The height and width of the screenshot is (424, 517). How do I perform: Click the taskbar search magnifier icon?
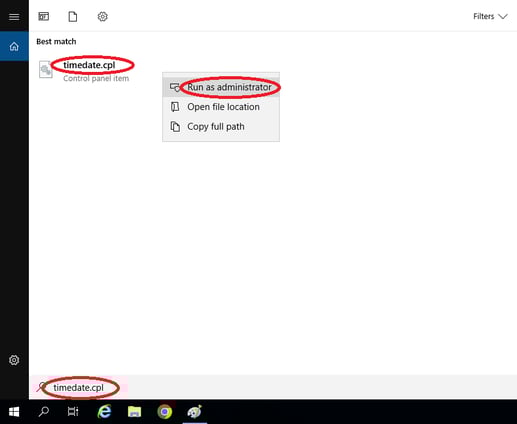click(44, 412)
